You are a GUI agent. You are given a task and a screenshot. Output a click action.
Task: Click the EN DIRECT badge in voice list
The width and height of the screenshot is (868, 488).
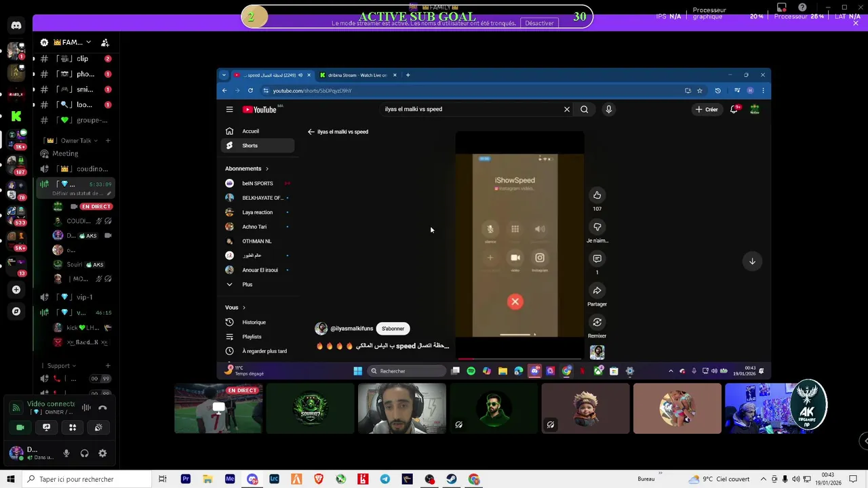96,206
